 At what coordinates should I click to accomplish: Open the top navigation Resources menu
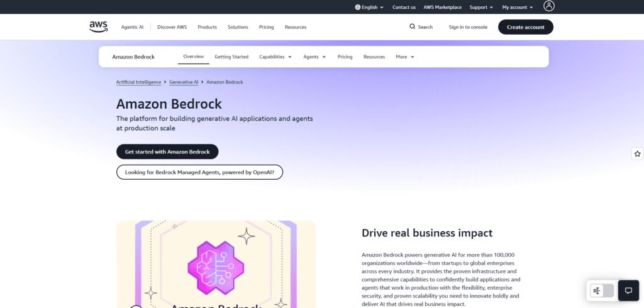coord(296,27)
